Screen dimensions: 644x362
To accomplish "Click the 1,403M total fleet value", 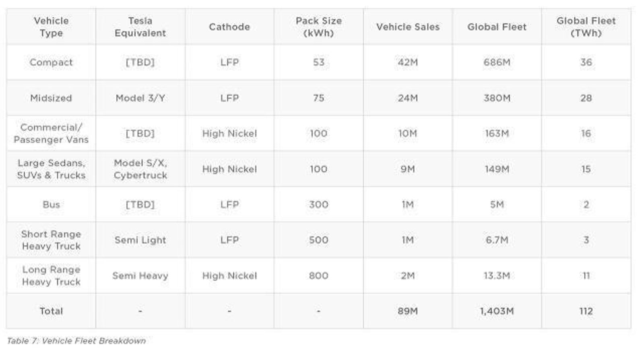I will [x=497, y=311].
